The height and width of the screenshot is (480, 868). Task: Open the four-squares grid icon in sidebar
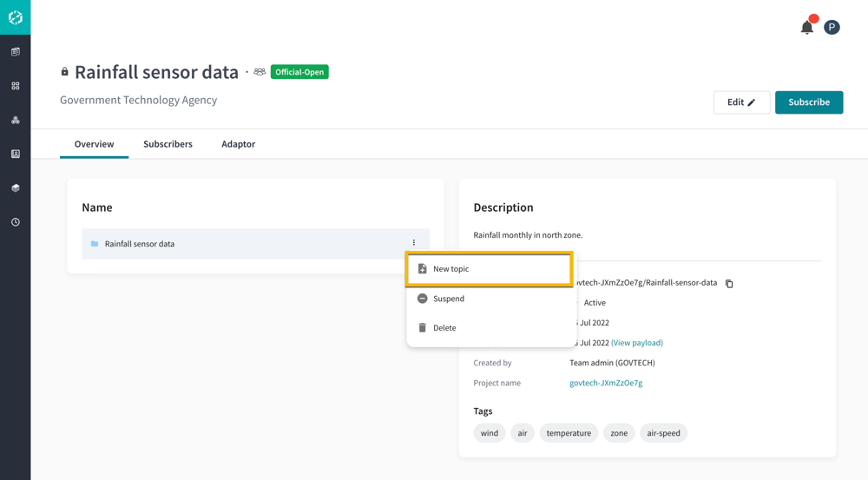(16, 86)
